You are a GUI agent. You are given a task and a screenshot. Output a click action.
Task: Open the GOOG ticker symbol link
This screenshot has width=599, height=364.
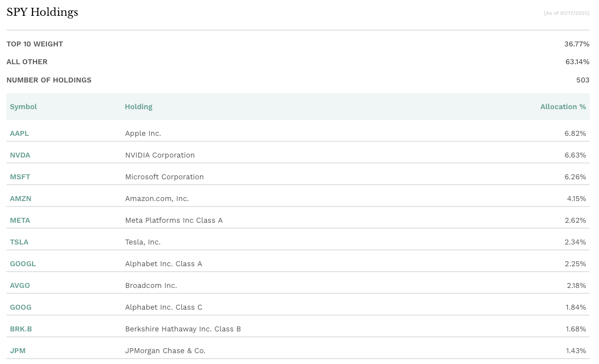click(21, 307)
